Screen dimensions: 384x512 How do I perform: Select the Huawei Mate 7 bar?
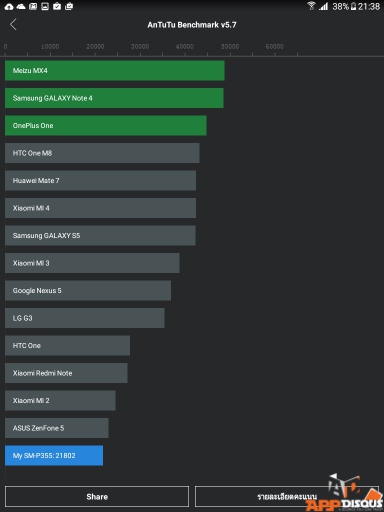click(100, 180)
